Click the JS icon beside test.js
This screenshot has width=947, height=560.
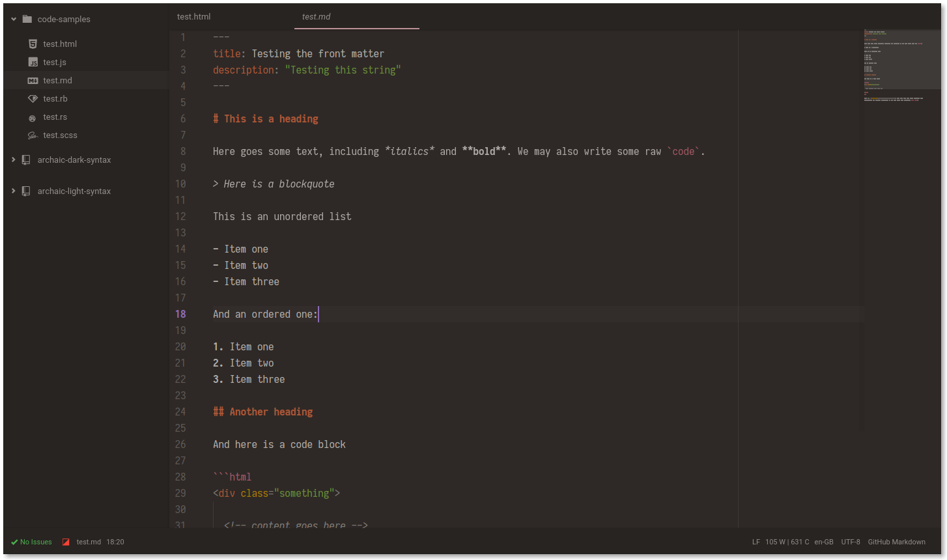[33, 62]
